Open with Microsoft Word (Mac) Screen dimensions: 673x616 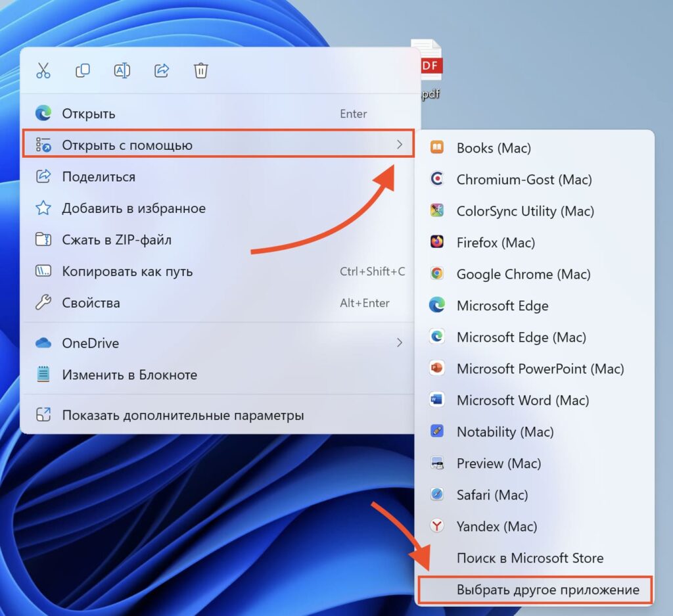(534, 400)
